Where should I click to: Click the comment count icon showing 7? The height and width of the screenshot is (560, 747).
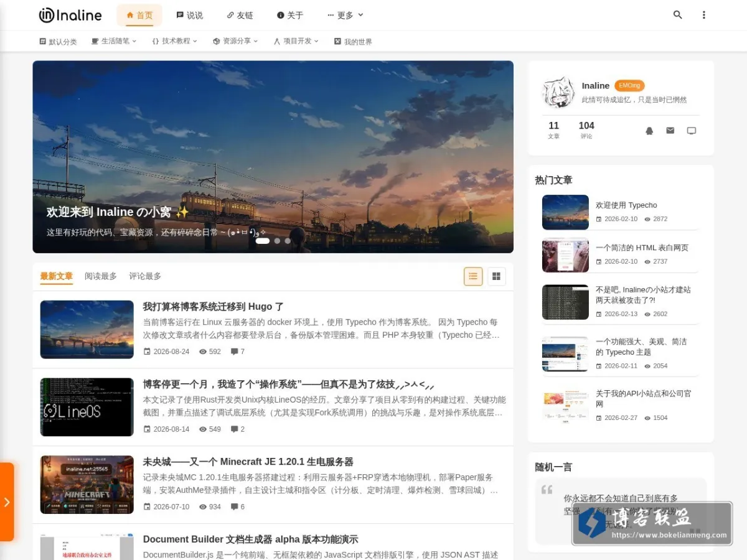[235, 352]
